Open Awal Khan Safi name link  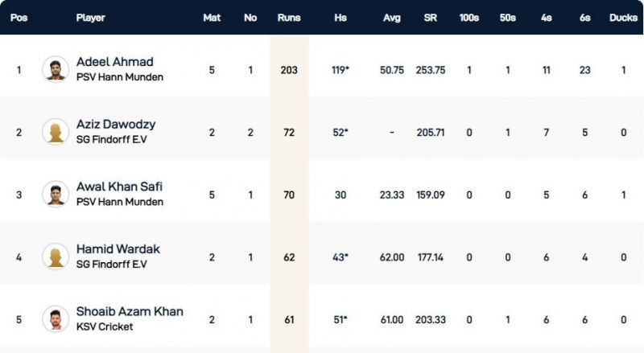pyautogui.click(x=119, y=187)
